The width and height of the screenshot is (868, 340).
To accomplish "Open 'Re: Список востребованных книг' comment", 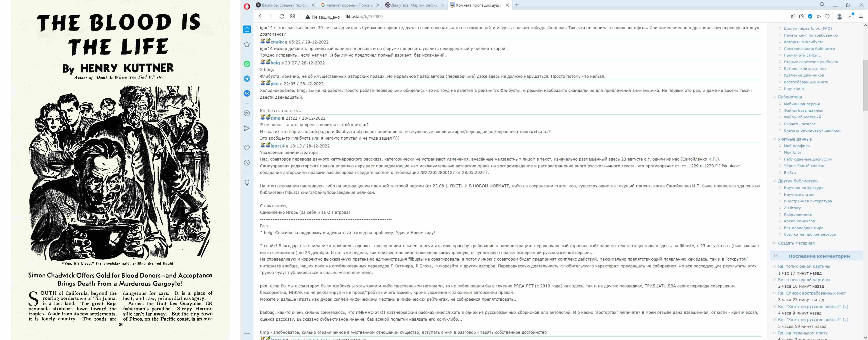I will (x=812, y=293).
